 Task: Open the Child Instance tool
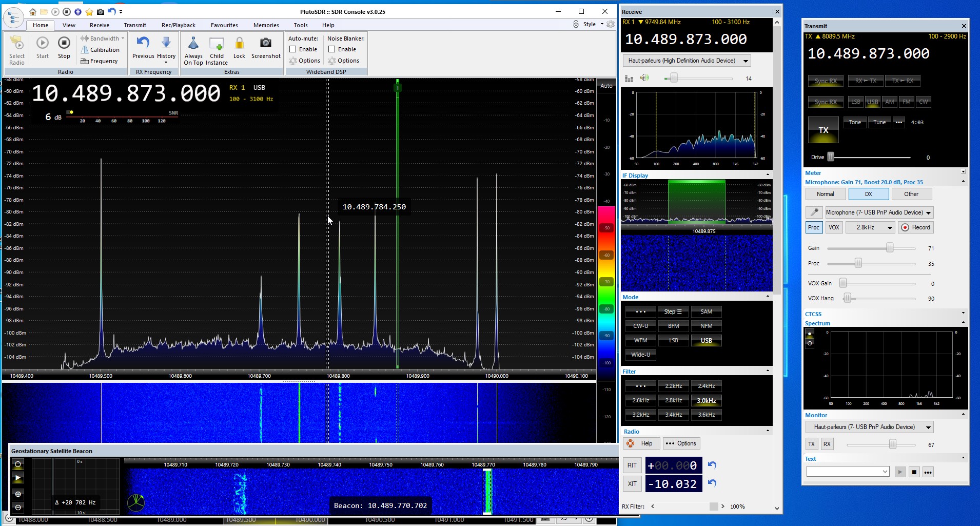(217, 43)
